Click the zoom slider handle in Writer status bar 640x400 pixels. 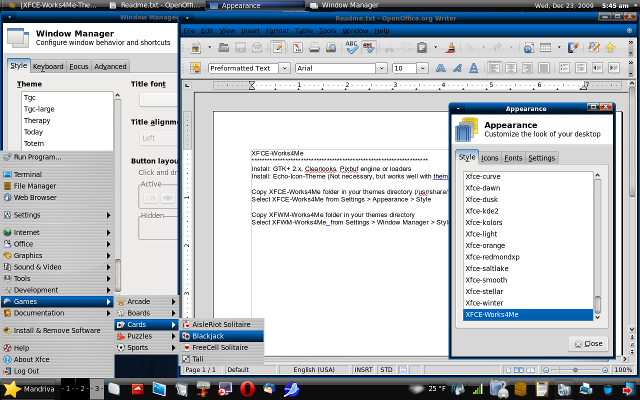[575, 370]
